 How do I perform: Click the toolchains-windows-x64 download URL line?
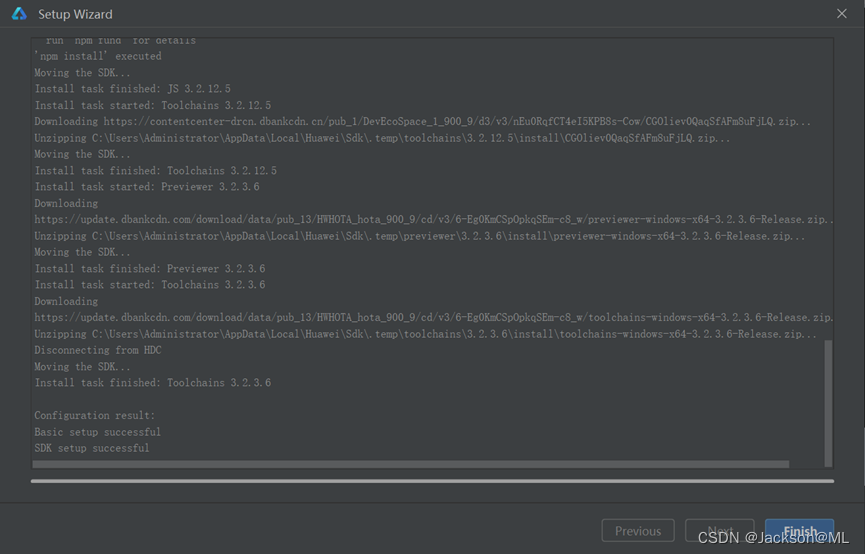(x=434, y=317)
